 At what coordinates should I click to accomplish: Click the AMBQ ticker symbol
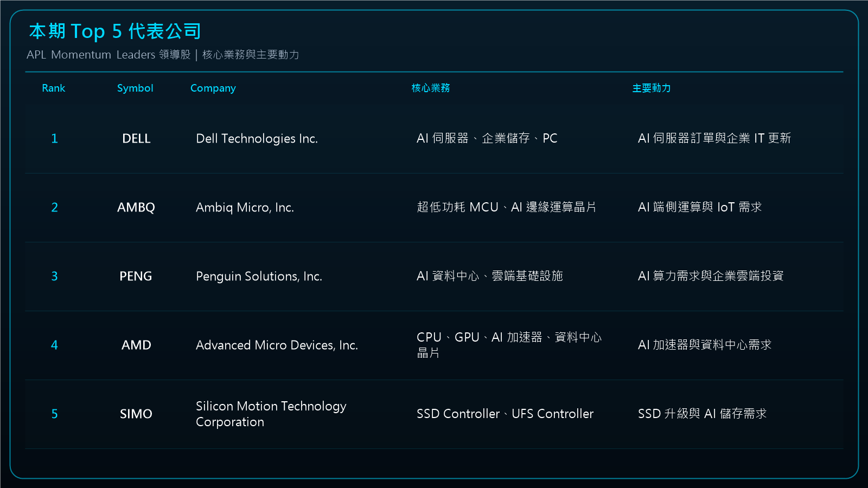pos(136,208)
